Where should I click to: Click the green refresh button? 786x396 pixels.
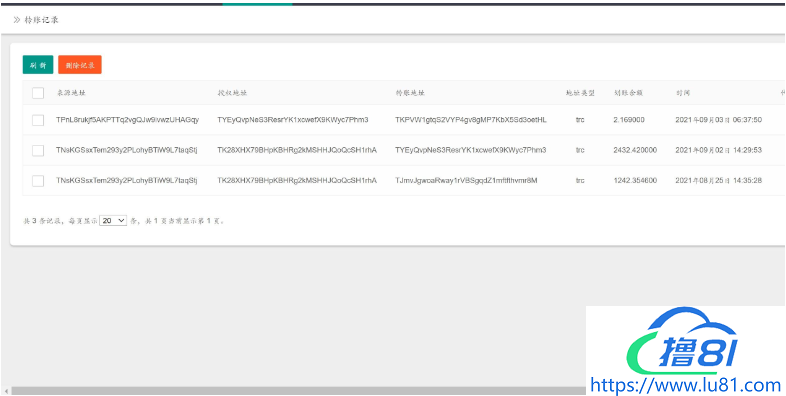(x=38, y=65)
